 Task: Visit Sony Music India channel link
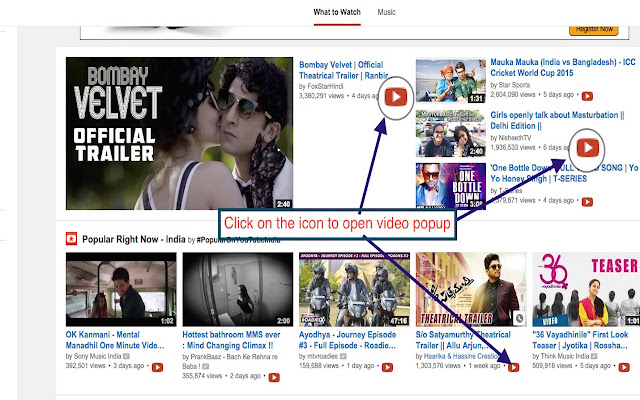97,356
